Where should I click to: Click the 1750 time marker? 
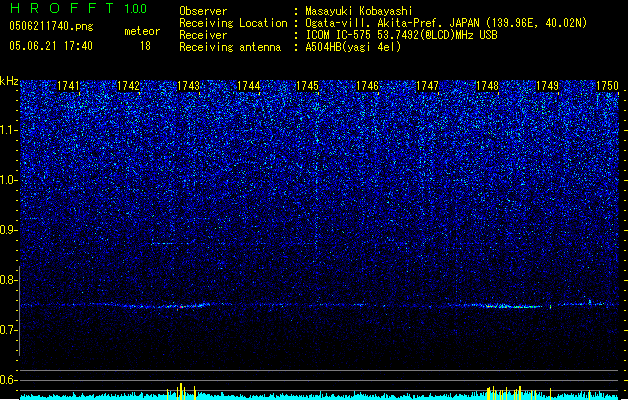pos(607,86)
